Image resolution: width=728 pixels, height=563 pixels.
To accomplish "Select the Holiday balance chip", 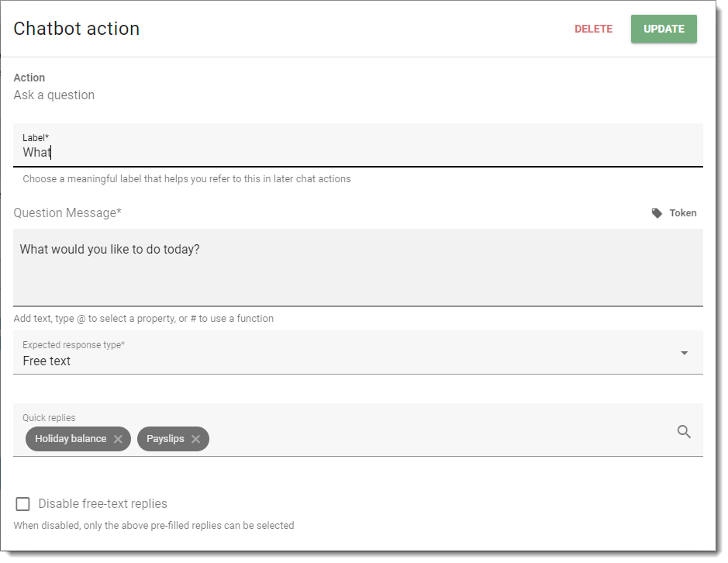I will [x=71, y=439].
